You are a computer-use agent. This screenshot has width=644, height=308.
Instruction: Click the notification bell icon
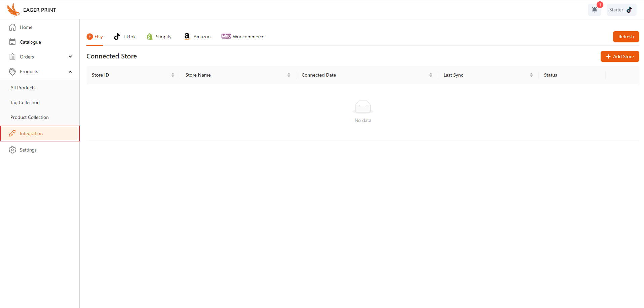tap(594, 10)
